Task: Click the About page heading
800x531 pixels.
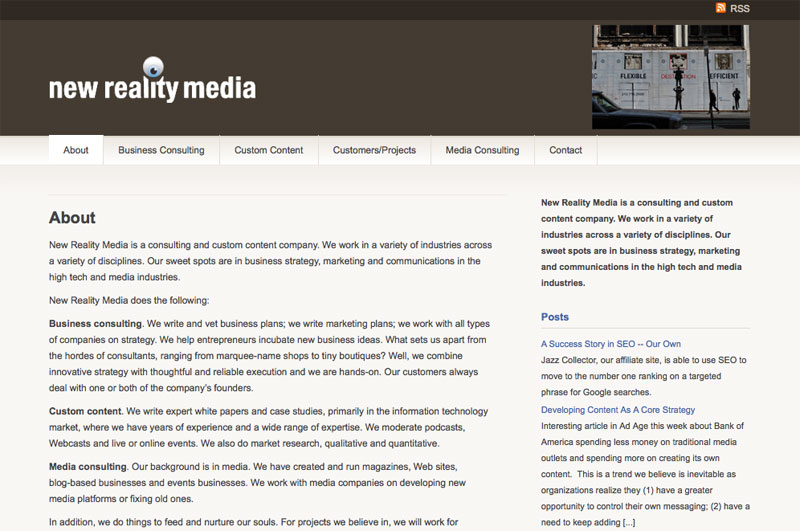Action: click(72, 218)
